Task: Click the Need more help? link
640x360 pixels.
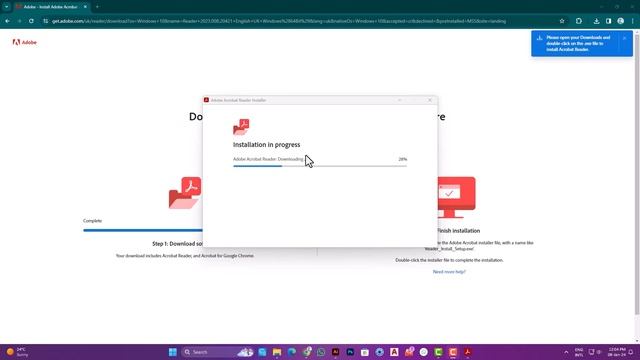Action: [x=449, y=271]
